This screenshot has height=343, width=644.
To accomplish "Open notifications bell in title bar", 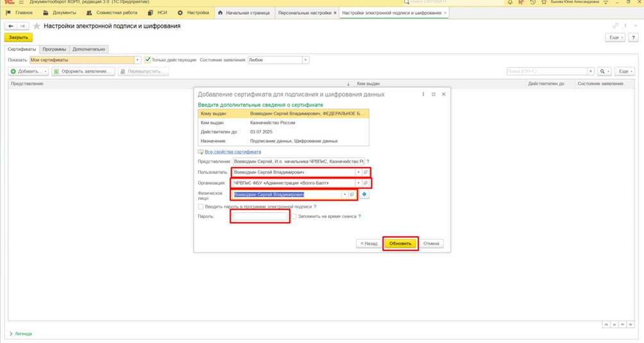I will 510,2.
